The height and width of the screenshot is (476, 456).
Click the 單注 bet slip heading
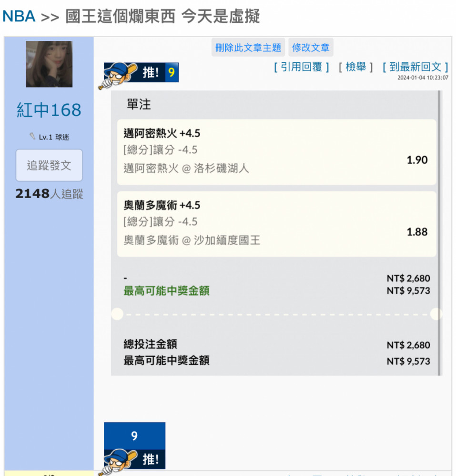139,104
